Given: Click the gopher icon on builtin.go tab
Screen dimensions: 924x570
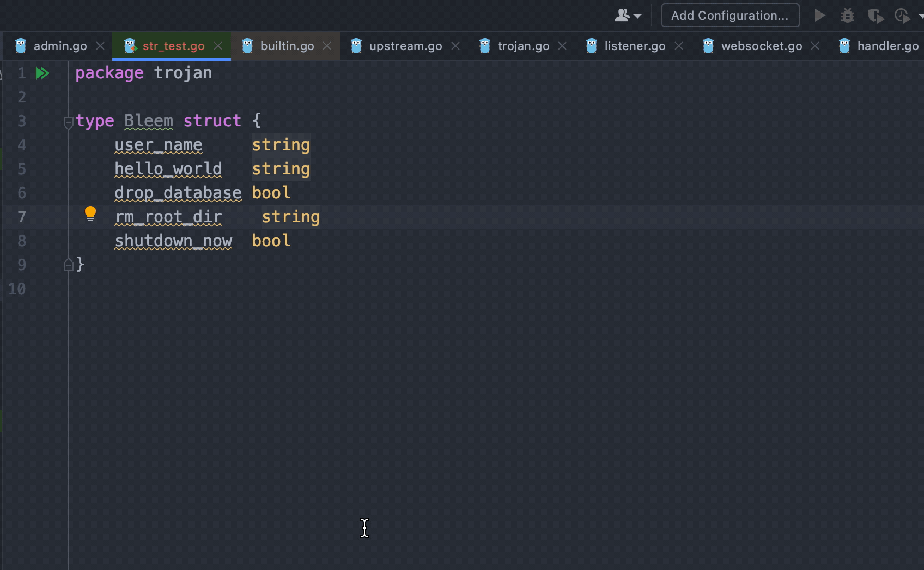Looking at the screenshot, I should pos(247,46).
